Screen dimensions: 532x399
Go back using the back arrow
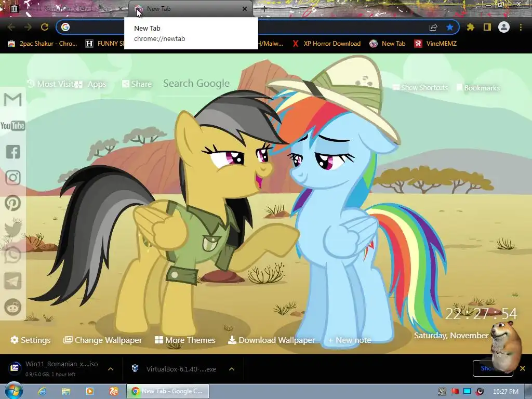point(11,27)
